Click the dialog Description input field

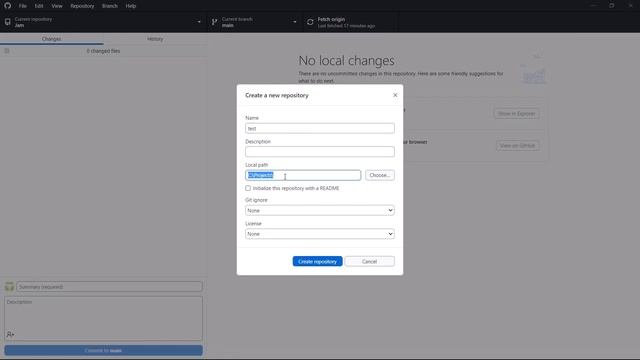(x=320, y=151)
